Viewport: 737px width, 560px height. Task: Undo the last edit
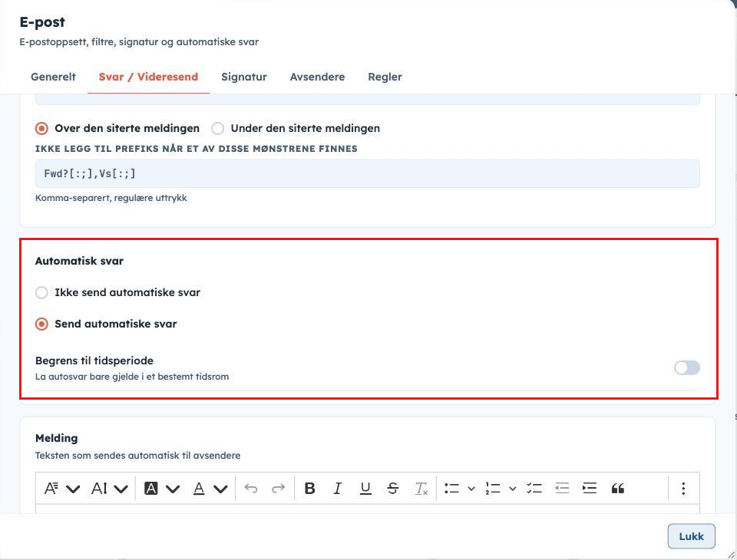point(251,489)
